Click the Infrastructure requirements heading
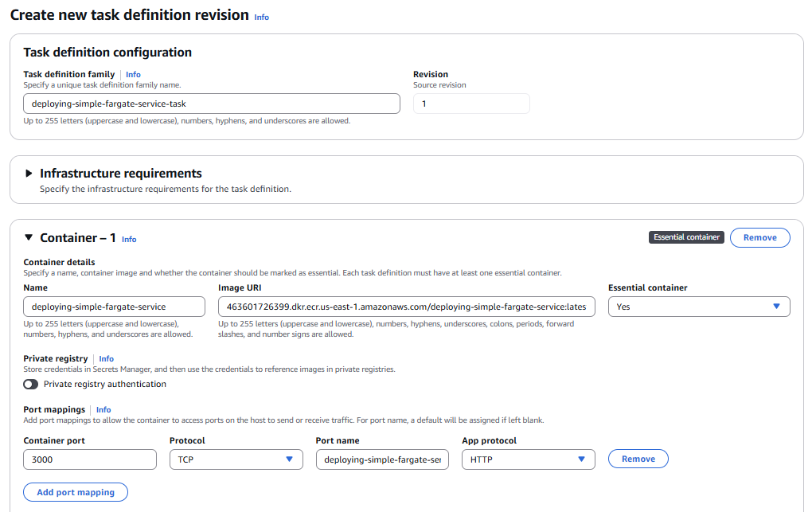This screenshot has height=512, width=812. [x=121, y=173]
